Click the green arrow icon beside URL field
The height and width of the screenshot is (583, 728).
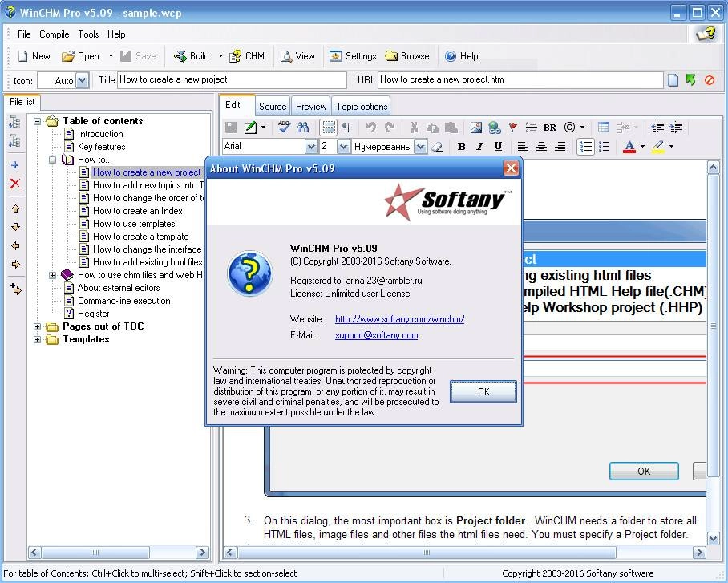point(691,80)
